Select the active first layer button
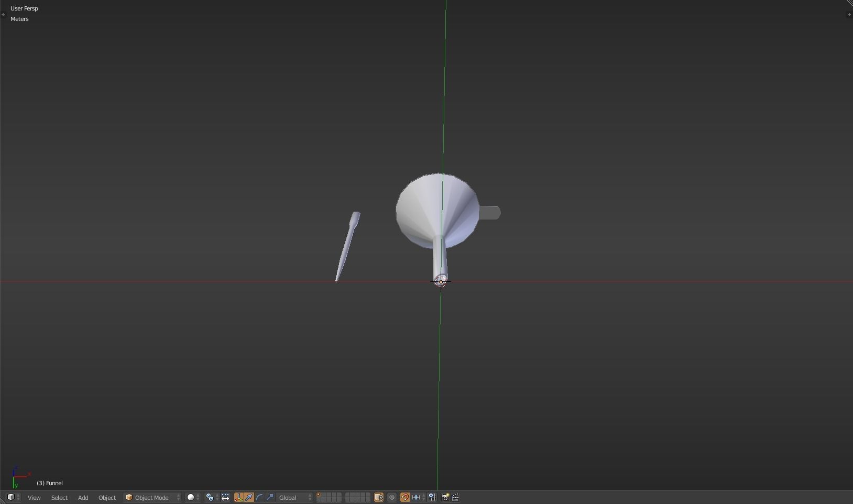Viewport: 853px width, 504px height. 319,495
